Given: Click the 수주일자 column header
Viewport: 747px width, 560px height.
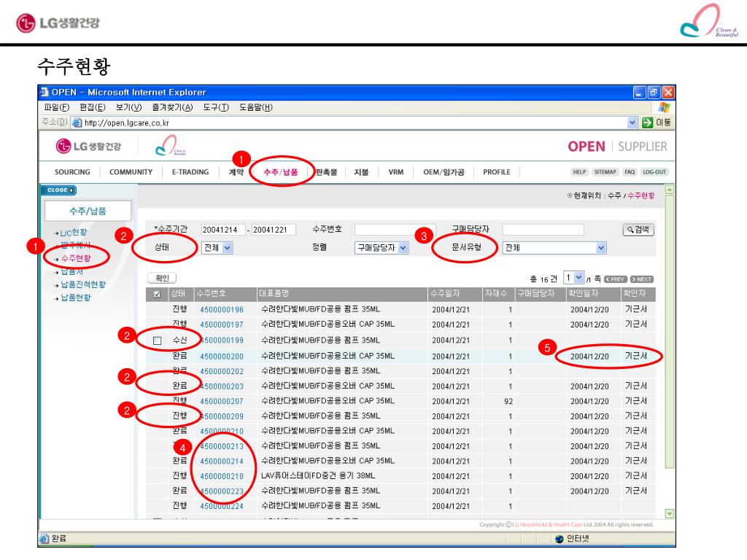Looking at the screenshot, I should coord(455,294).
